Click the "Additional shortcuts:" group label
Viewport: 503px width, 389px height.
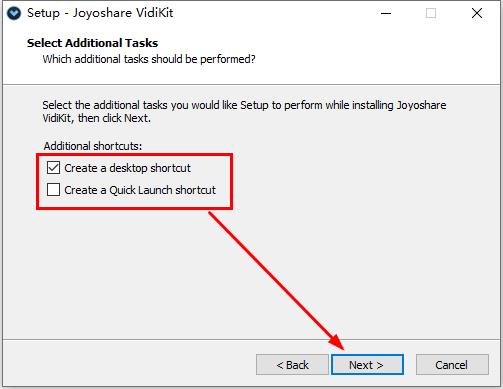(93, 146)
